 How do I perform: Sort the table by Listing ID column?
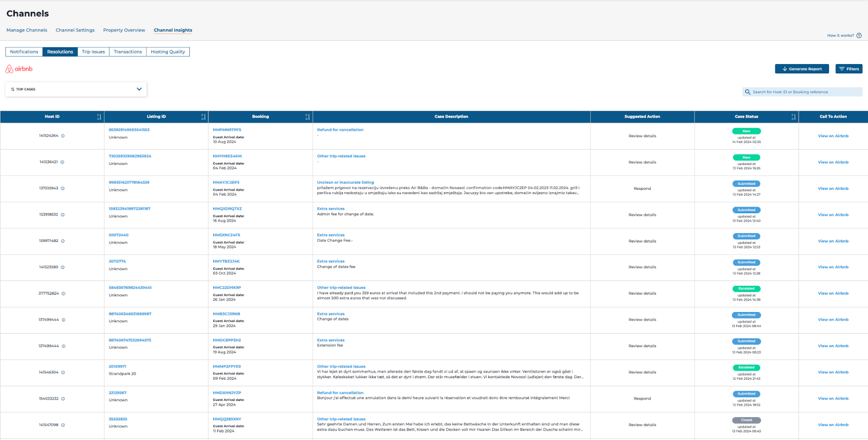click(203, 117)
